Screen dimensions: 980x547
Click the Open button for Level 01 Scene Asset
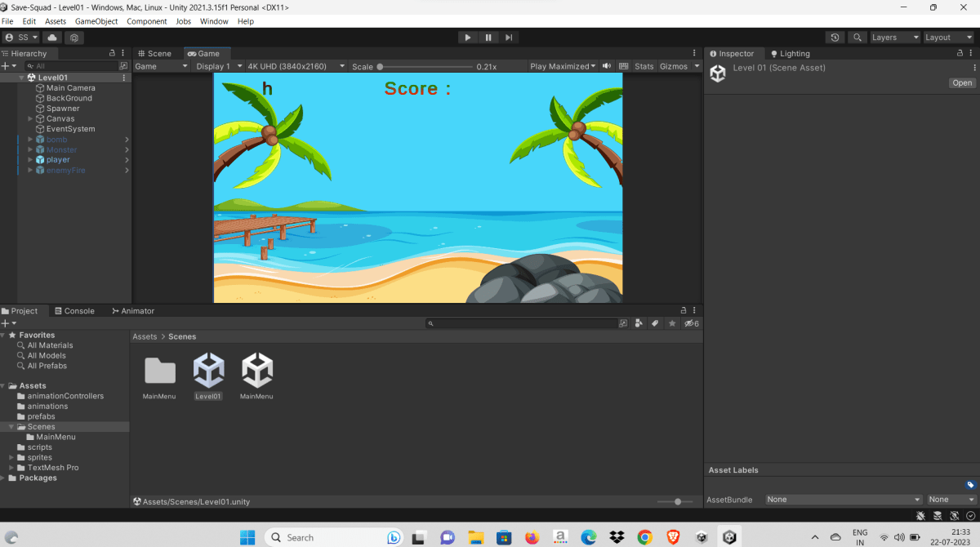pyautogui.click(x=961, y=82)
